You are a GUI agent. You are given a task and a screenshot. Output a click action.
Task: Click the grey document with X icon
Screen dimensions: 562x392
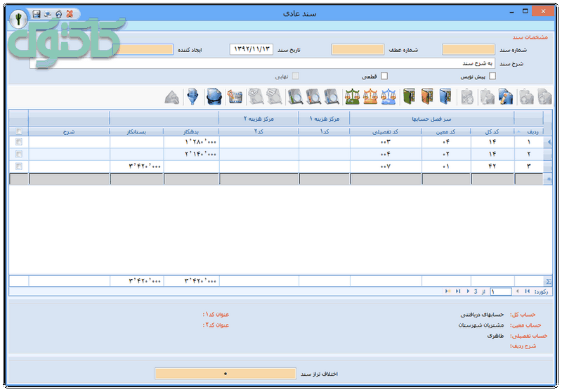[x=467, y=97]
